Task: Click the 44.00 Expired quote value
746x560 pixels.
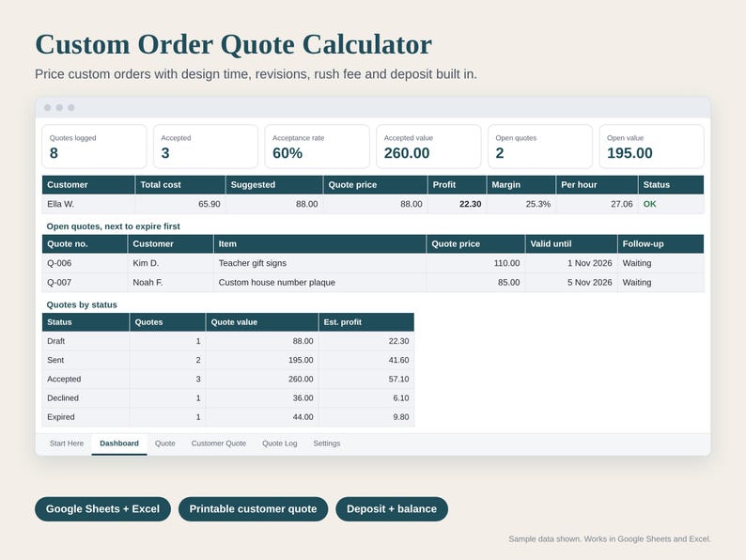Action: click(262, 417)
